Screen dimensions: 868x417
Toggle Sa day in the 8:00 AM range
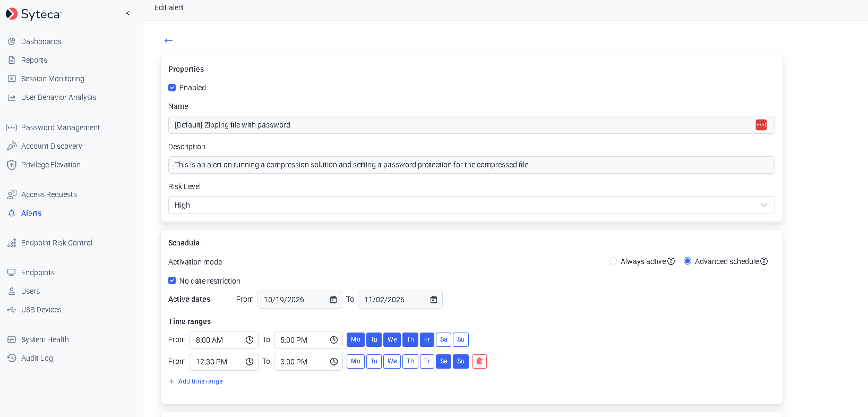click(x=444, y=339)
